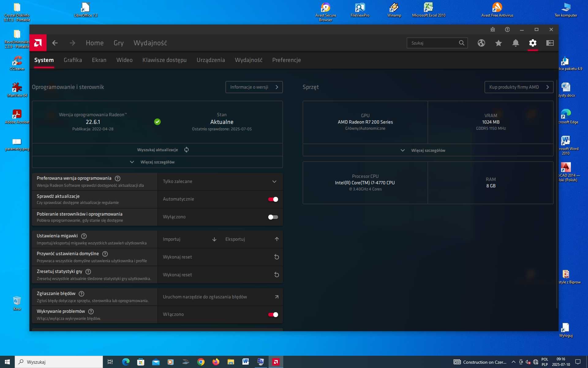
Task: Toggle the sidebar panel icon
Action: pyautogui.click(x=550, y=43)
